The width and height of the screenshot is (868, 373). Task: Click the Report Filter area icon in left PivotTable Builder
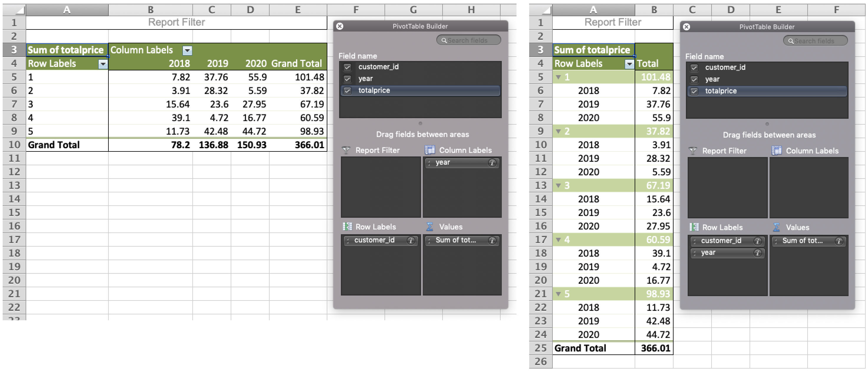click(x=345, y=151)
